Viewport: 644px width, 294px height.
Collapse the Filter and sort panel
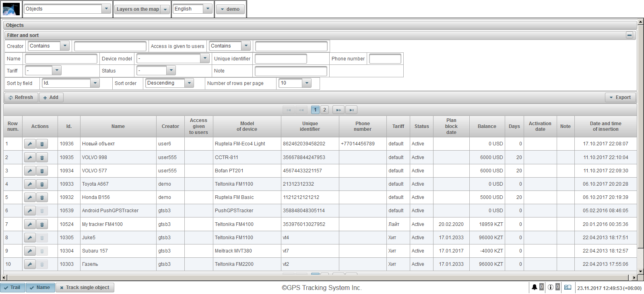[629, 35]
